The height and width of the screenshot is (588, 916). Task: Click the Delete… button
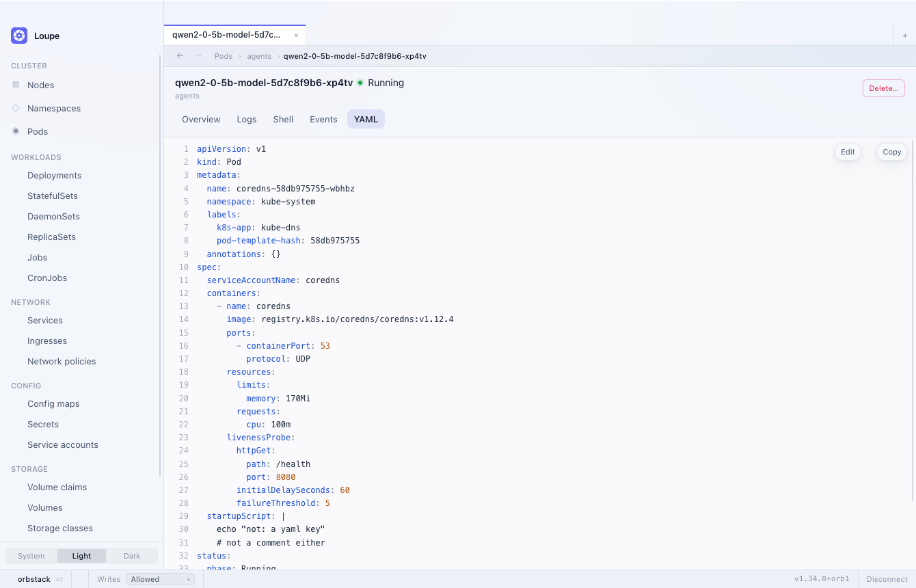point(883,88)
